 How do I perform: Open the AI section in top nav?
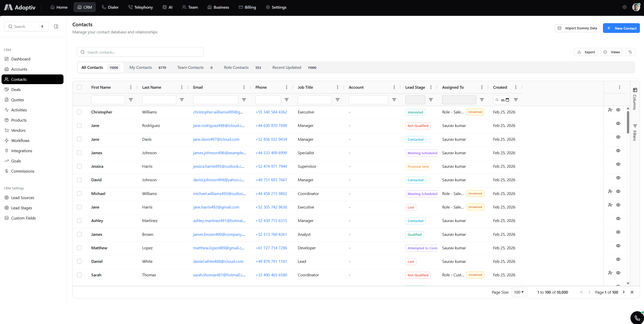tap(167, 7)
